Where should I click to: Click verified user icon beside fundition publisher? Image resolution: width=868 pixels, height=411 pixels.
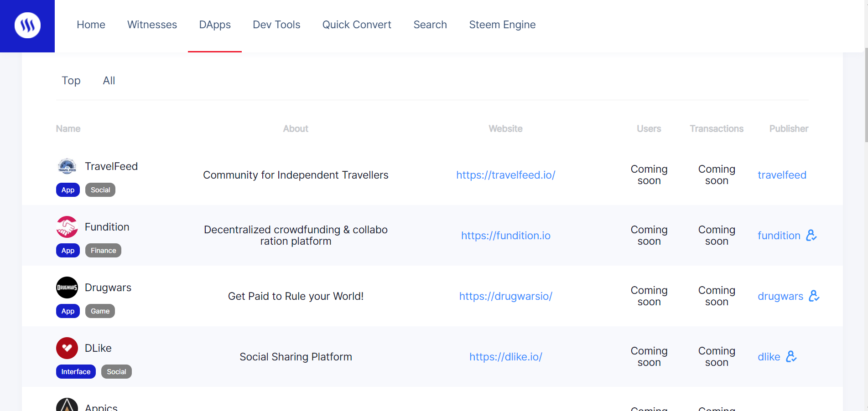point(811,235)
